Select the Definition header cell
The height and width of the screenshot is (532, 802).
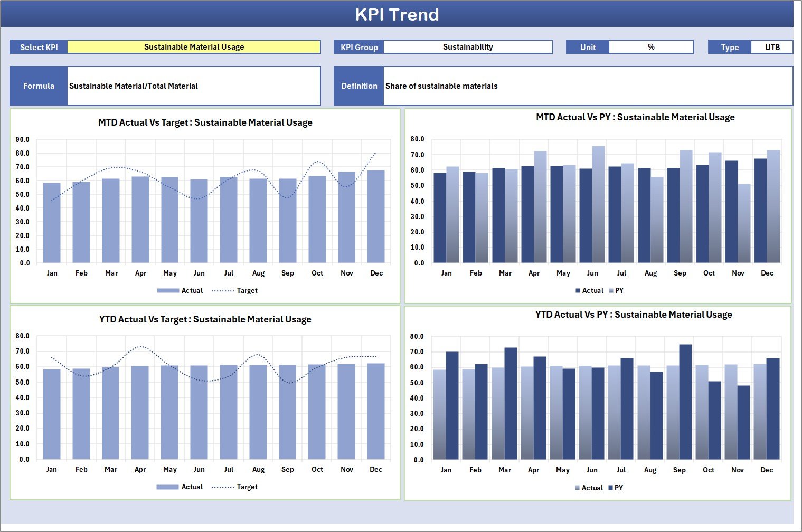[358, 85]
